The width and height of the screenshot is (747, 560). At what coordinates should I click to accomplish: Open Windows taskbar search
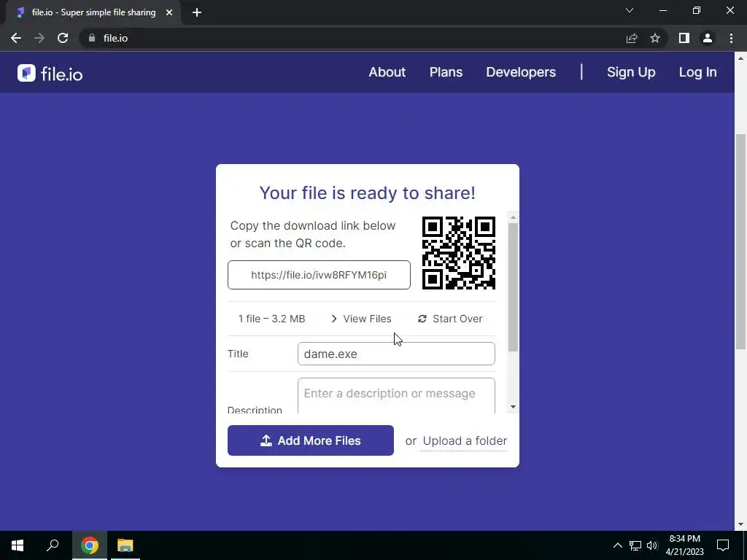point(53,545)
